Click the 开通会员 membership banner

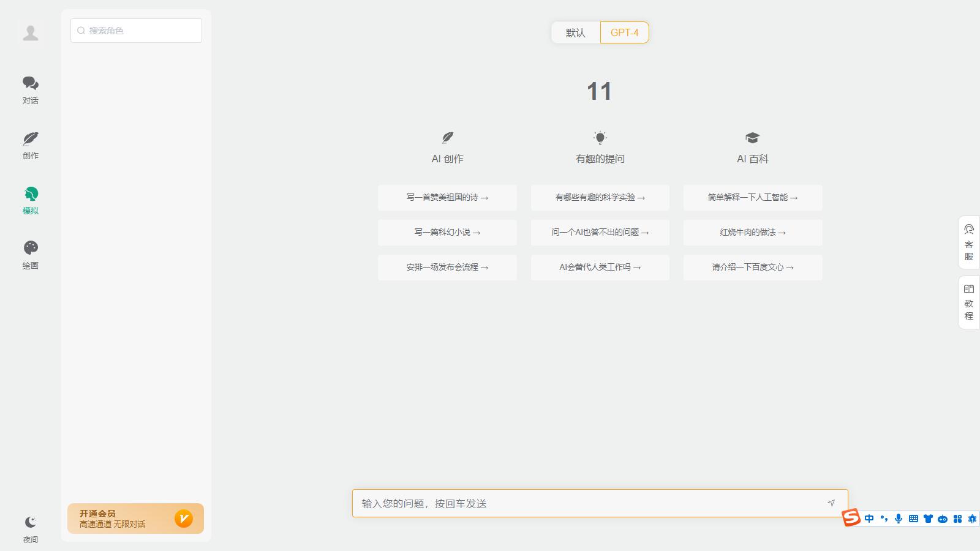(x=135, y=519)
